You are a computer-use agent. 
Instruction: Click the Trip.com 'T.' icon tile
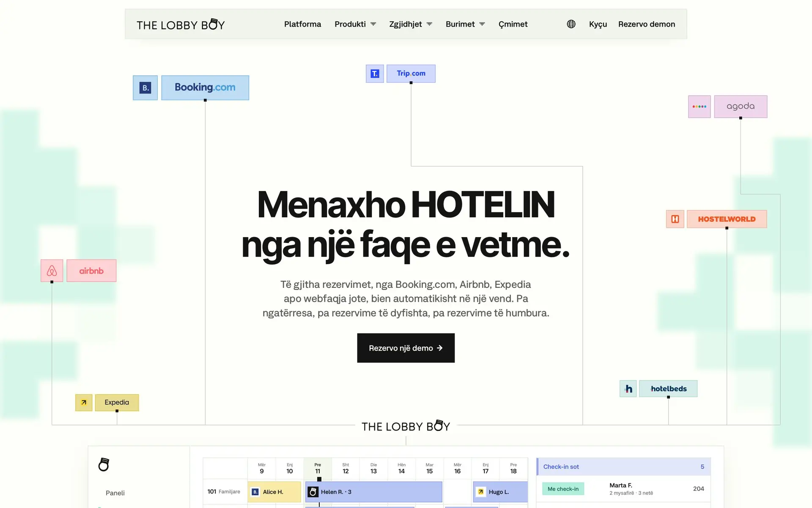click(375, 74)
